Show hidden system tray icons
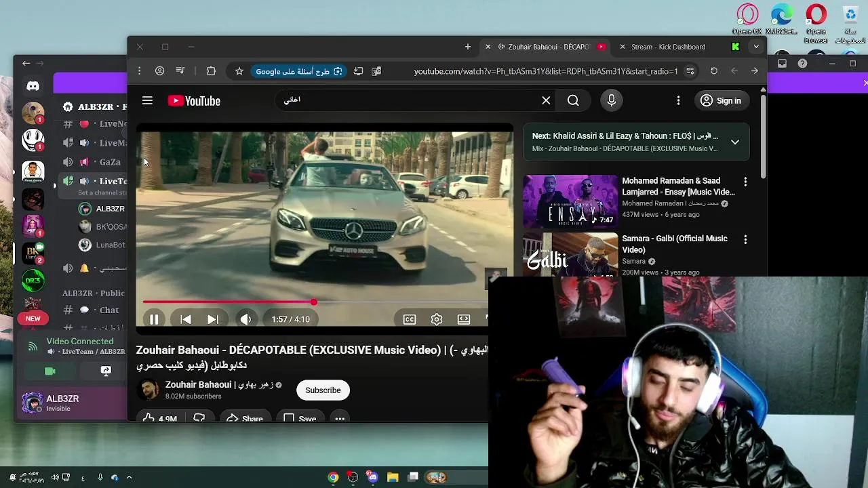Viewport: 868px width, 488px height. coord(129,477)
